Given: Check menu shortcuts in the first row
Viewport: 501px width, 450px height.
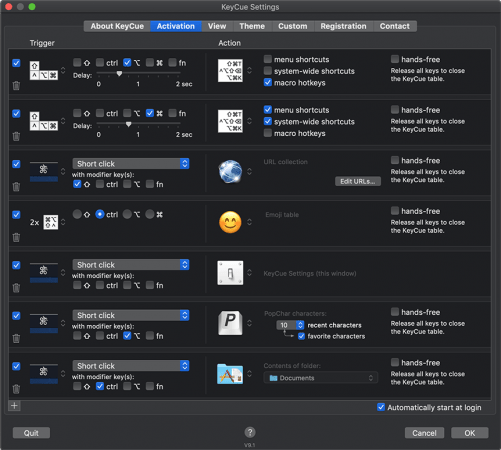Looking at the screenshot, I should pos(268,59).
